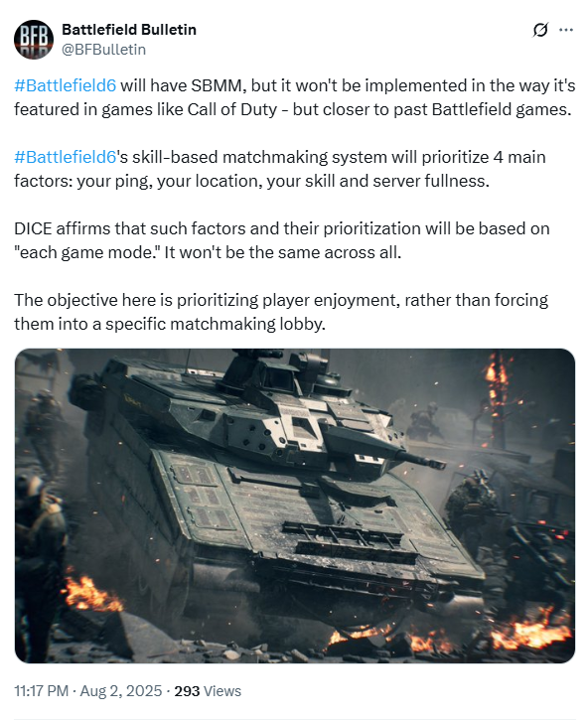Open the three-dot more options menu
Viewport: 588px width, 721px height.
565,30
